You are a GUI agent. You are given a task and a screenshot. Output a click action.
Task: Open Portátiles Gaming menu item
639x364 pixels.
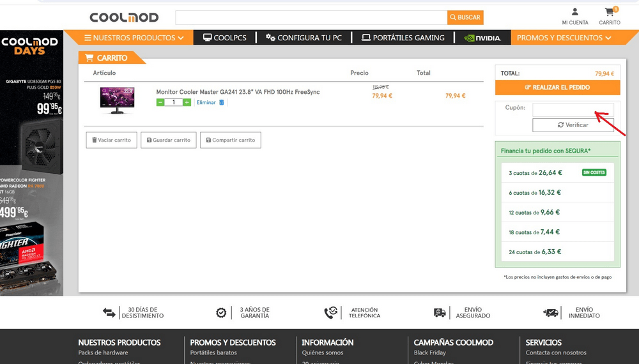pyautogui.click(x=403, y=38)
